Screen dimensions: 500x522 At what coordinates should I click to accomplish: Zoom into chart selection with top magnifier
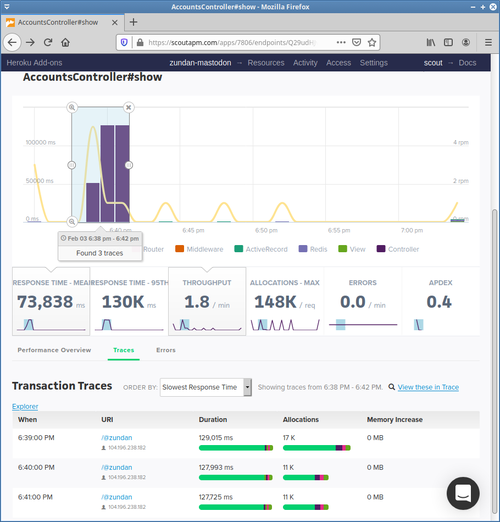click(x=72, y=107)
